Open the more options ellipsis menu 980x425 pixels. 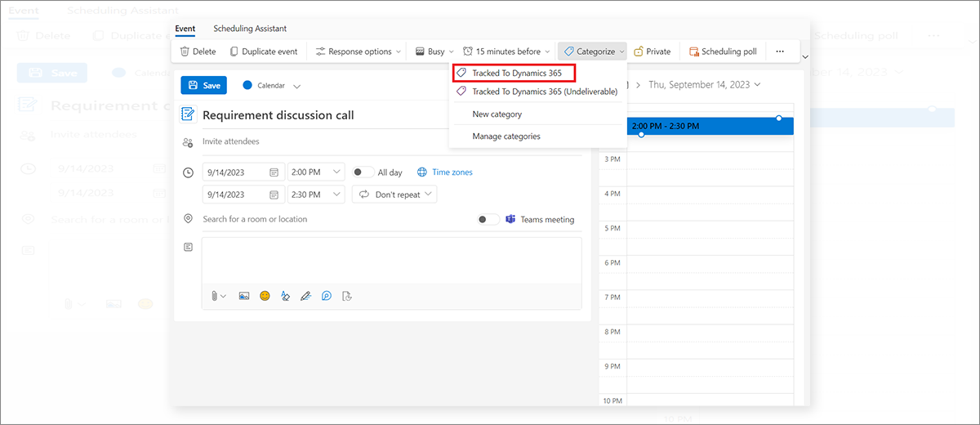coord(780,51)
